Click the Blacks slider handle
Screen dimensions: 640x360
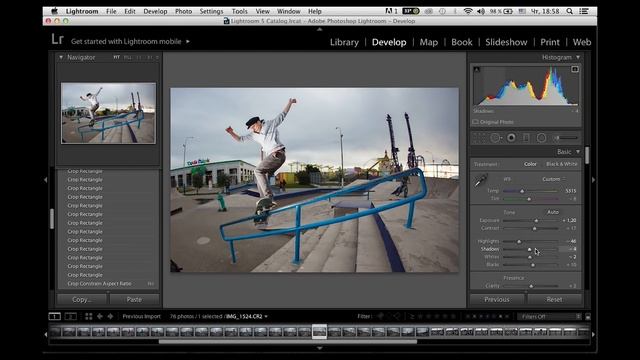tap(533, 264)
